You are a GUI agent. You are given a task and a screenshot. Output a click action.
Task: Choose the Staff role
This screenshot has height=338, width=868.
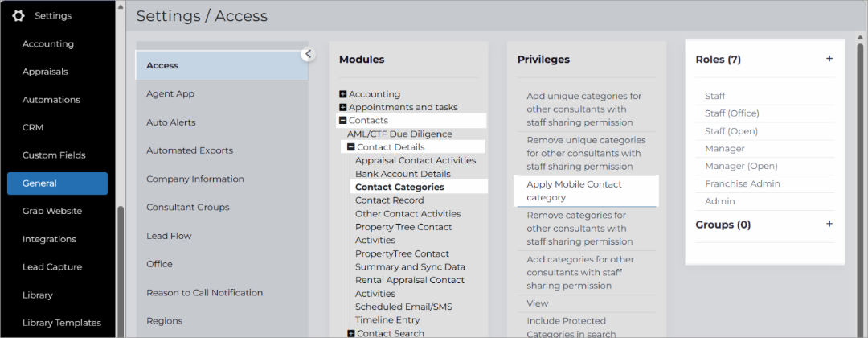click(715, 96)
